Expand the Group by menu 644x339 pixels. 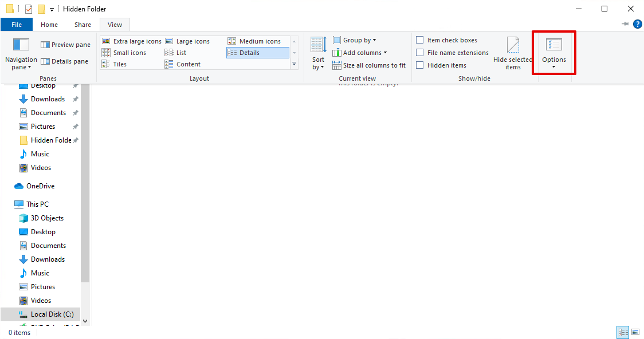(x=354, y=40)
